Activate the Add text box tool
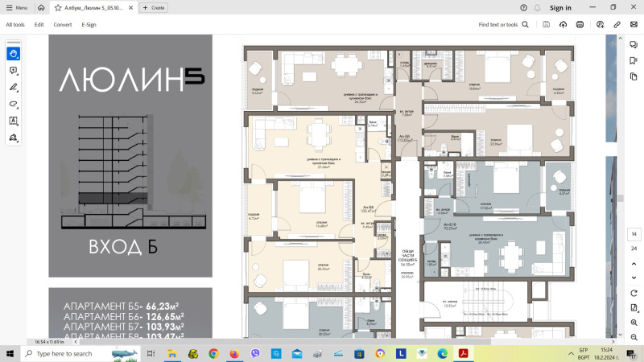Viewport: 644px width, 362px height. 13,121
